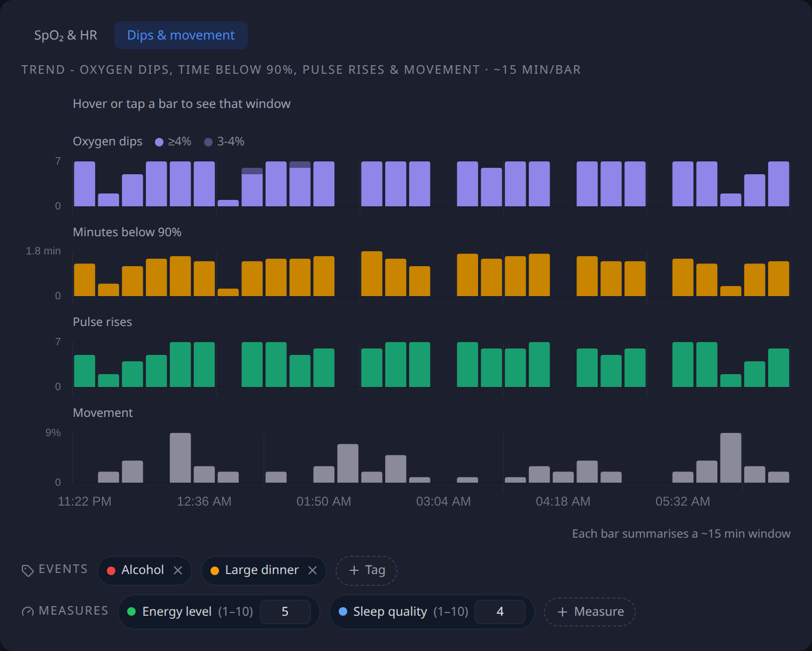The image size is (812, 651).
Task: Click the Movement chart title
Action: [x=103, y=413]
